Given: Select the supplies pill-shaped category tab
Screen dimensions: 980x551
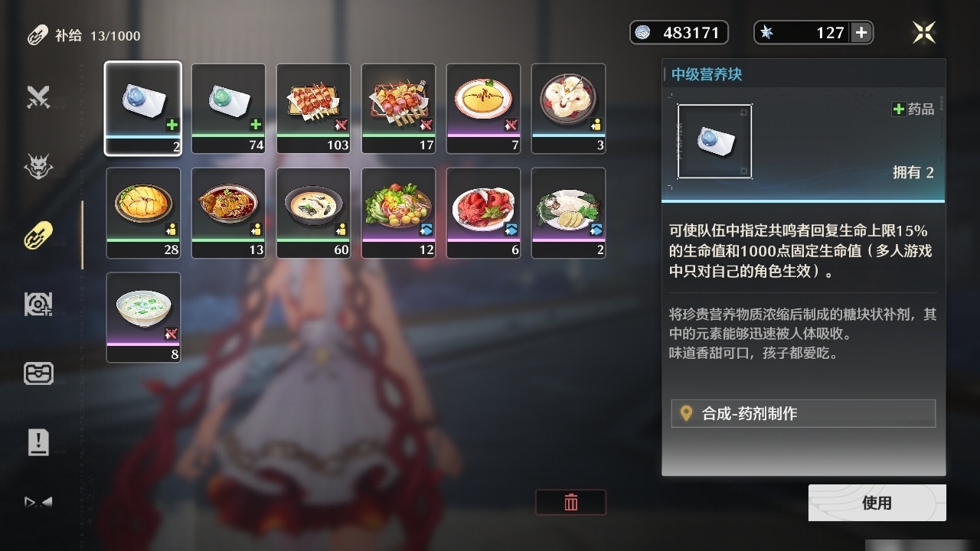Looking at the screenshot, I should [38, 235].
